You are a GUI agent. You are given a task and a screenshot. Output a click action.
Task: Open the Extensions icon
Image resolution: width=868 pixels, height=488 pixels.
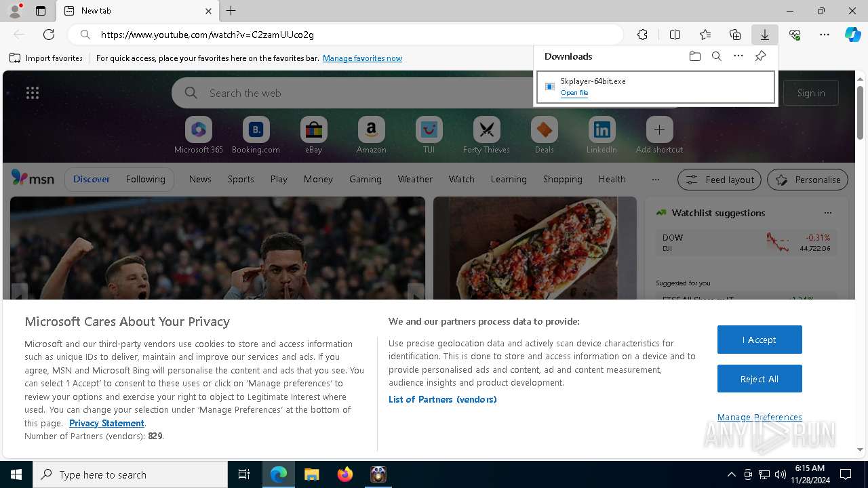tap(643, 35)
